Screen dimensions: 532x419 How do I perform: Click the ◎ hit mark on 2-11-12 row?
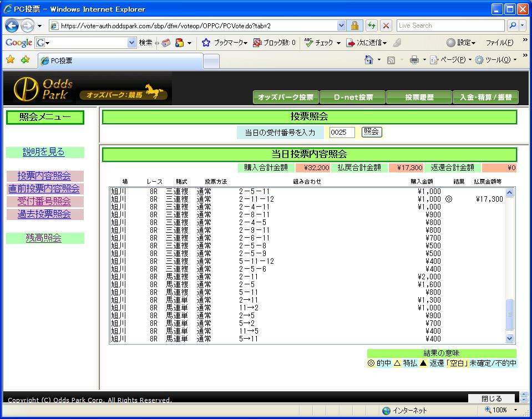(x=449, y=200)
